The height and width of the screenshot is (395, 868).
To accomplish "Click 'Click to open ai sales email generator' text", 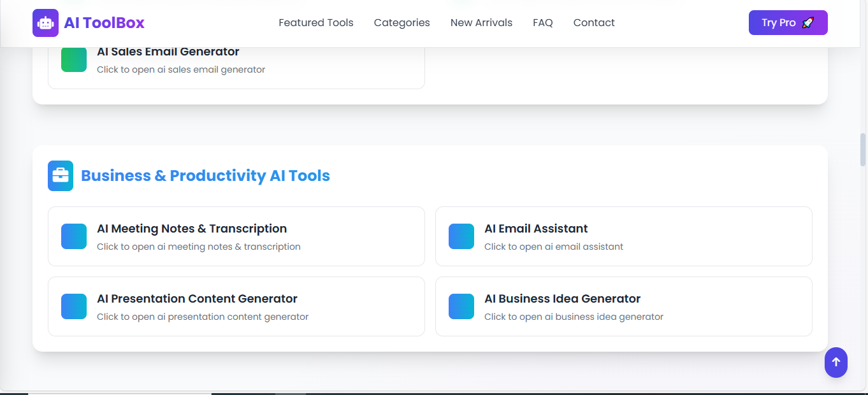I will (181, 69).
